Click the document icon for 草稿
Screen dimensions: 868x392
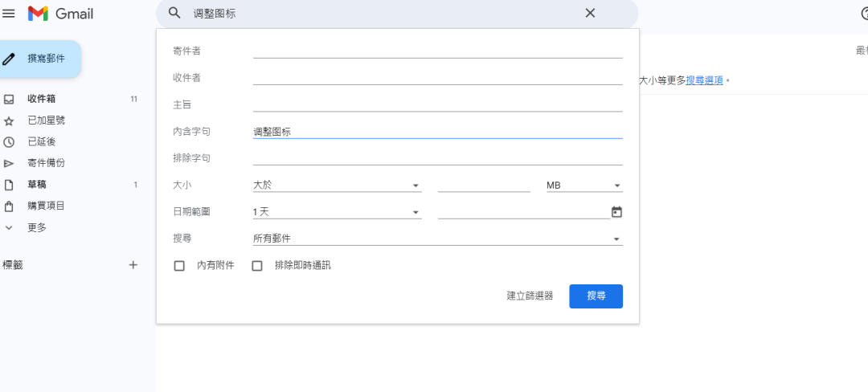(9, 185)
